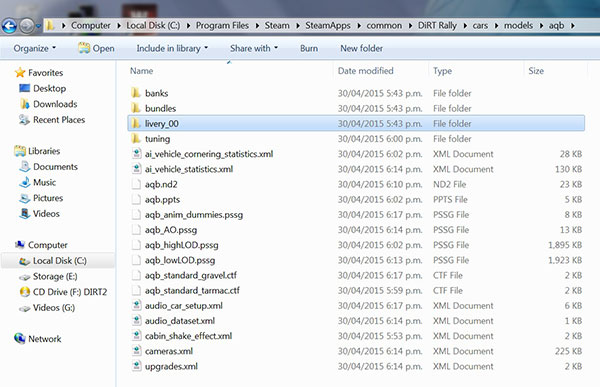The width and height of the screenshot is (600, 387).
Task: Expand arrow after Steam in breadcrumb
Action: pos(297,26)
